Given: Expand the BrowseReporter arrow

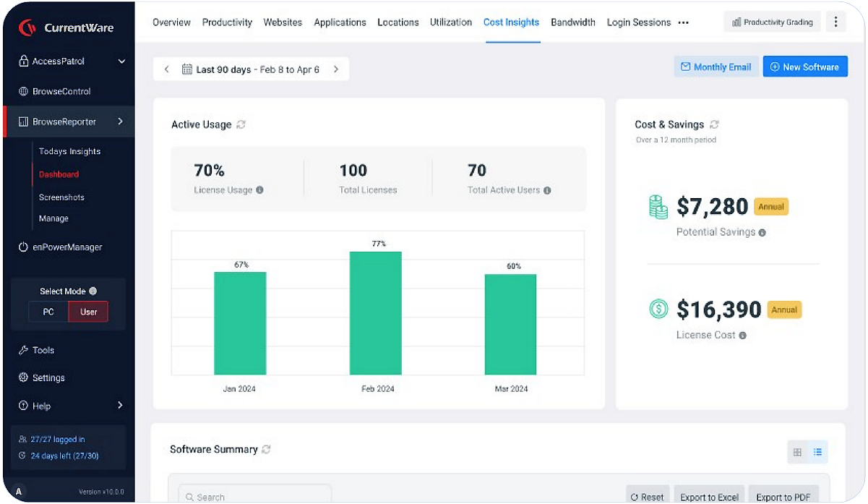Looking at the screenshot, I should point(120,121).
